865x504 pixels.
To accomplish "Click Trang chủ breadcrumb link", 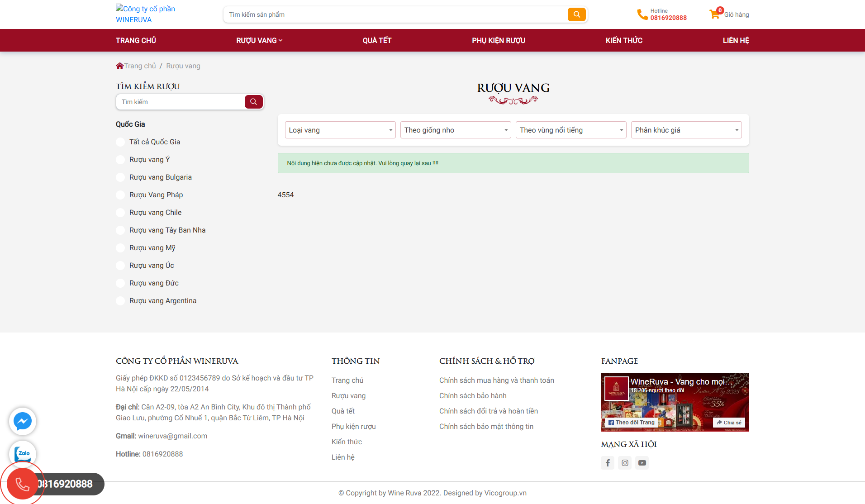I will [140, 66].
